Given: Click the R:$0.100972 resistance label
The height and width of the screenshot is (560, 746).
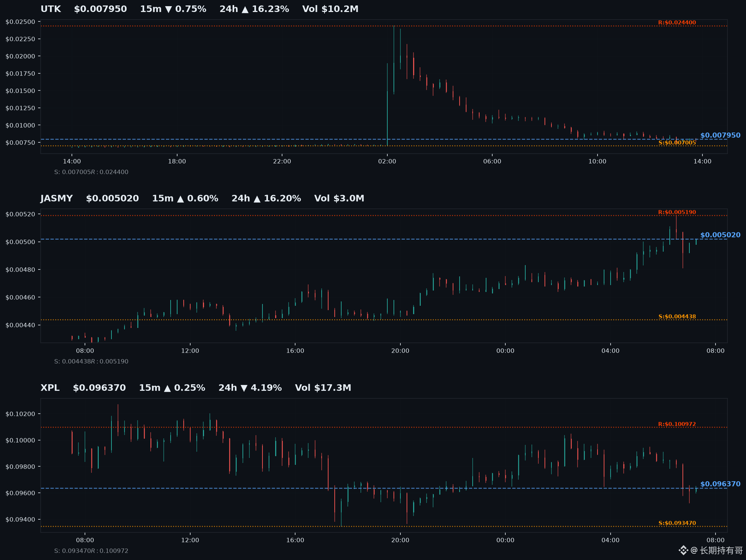Looking at the screenshot, I should (x=677, y=424).
